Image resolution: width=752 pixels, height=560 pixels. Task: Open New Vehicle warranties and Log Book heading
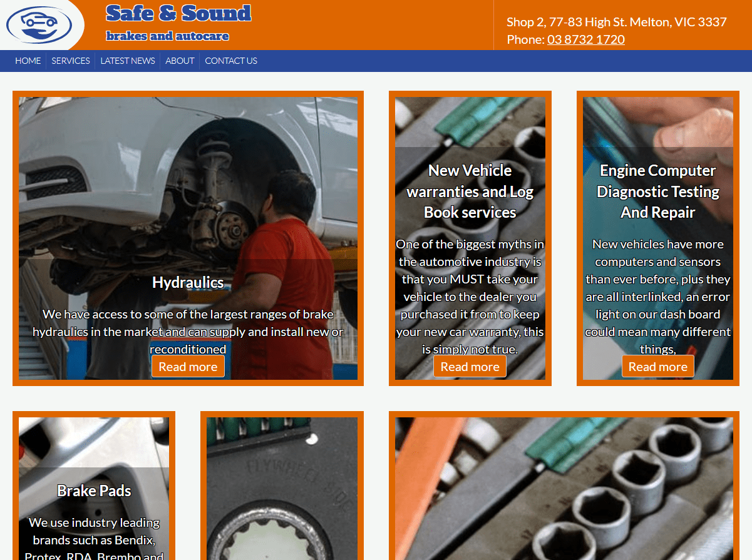470,191
